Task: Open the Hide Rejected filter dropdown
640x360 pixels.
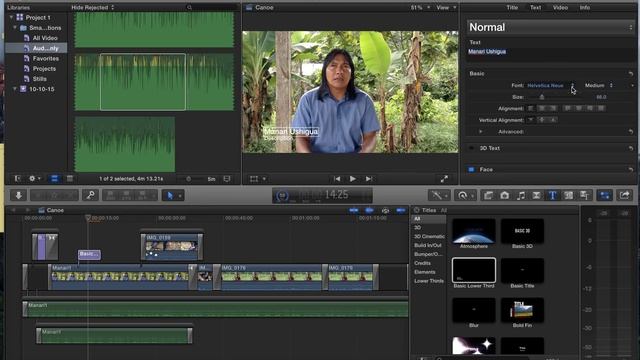Action: point(93,7)
